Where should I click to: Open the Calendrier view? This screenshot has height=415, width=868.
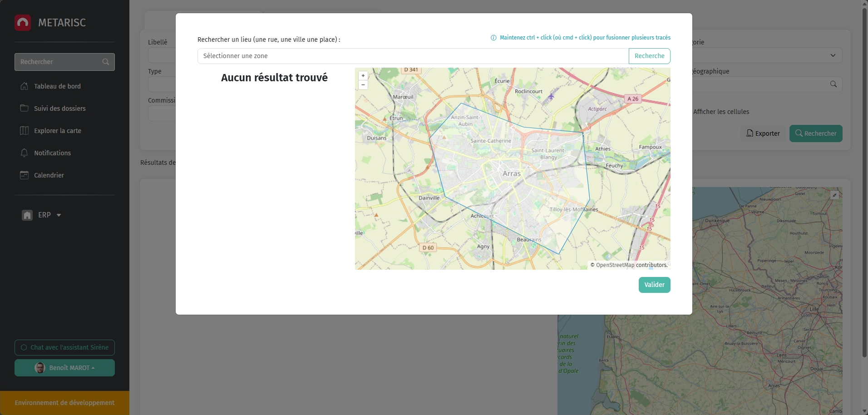tap(49, 175)
